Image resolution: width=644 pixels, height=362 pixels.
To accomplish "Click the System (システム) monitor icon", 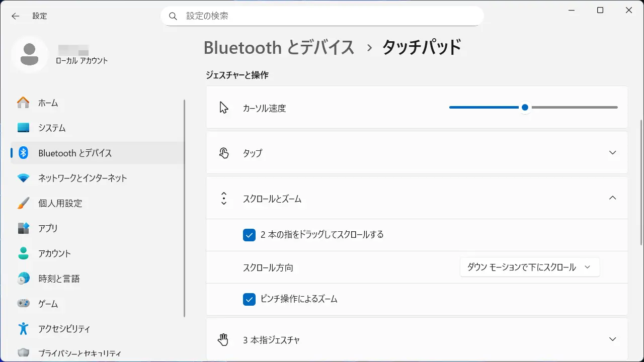I will [x=23, y=128].
